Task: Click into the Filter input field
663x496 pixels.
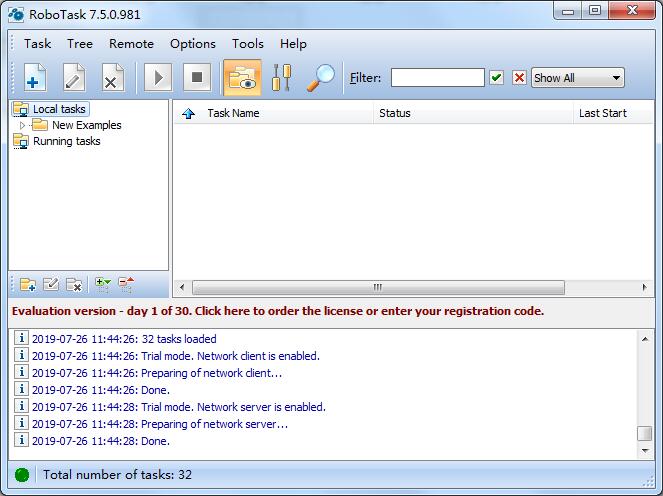Action: [438, 78]
